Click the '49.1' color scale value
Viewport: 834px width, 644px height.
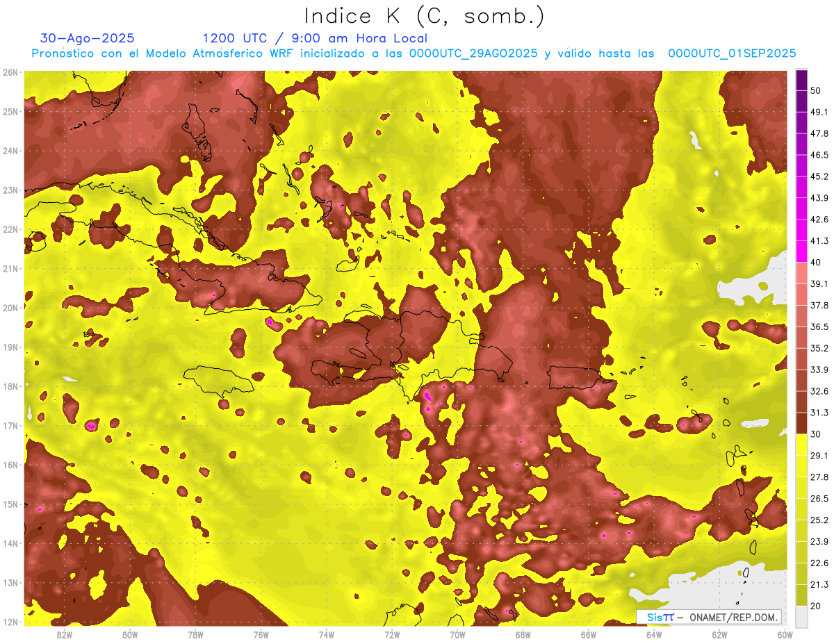click(x=819, y=112)
